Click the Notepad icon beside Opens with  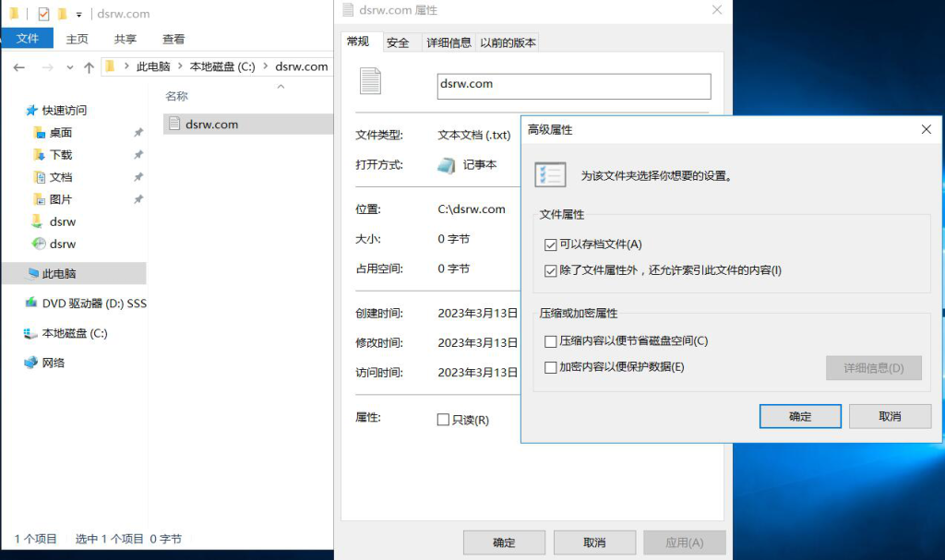447,165
